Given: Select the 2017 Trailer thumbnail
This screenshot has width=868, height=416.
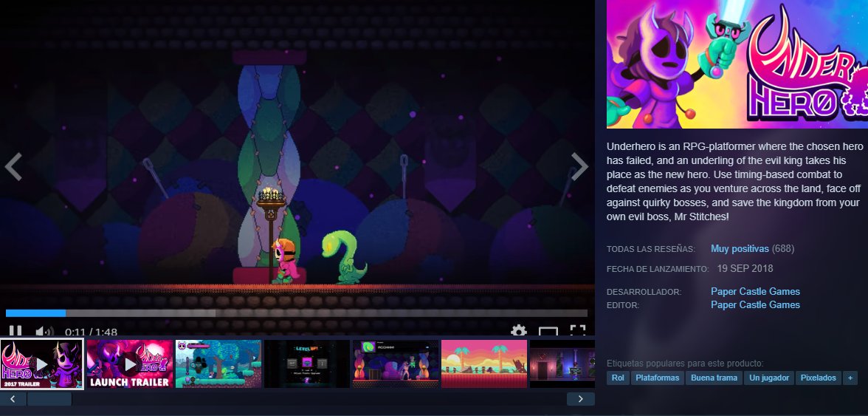Looking at the screenshot, I should click(41, 364).
